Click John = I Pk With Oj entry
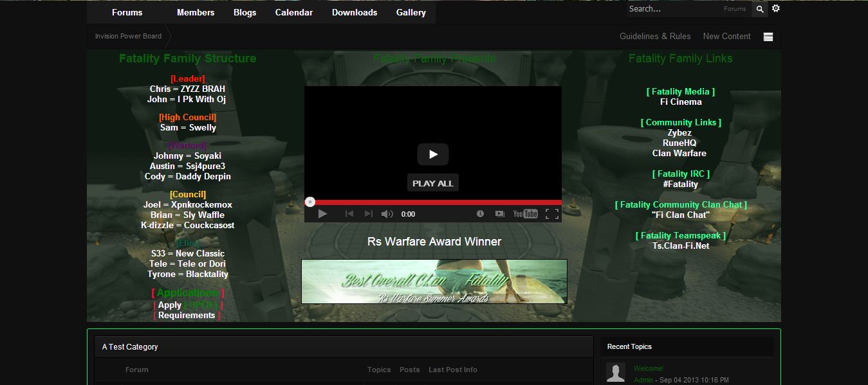The image size is (868, 385). 186,99
